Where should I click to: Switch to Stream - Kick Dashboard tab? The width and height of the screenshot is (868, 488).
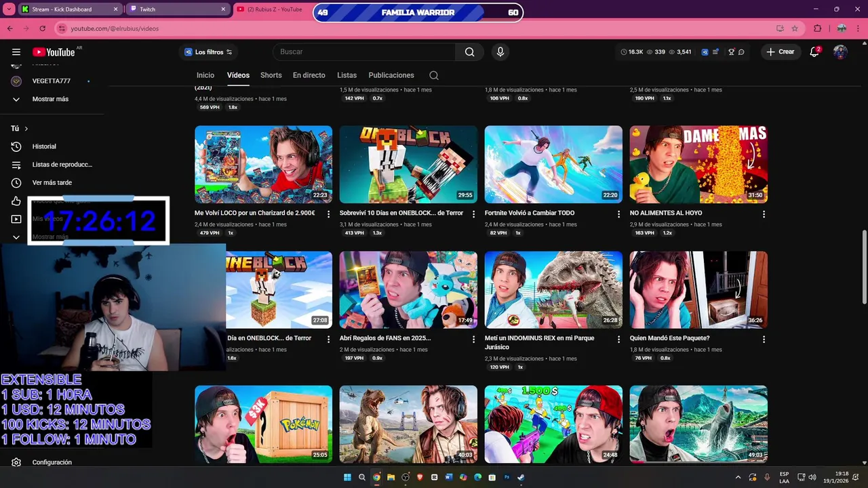tap(70, 9)
